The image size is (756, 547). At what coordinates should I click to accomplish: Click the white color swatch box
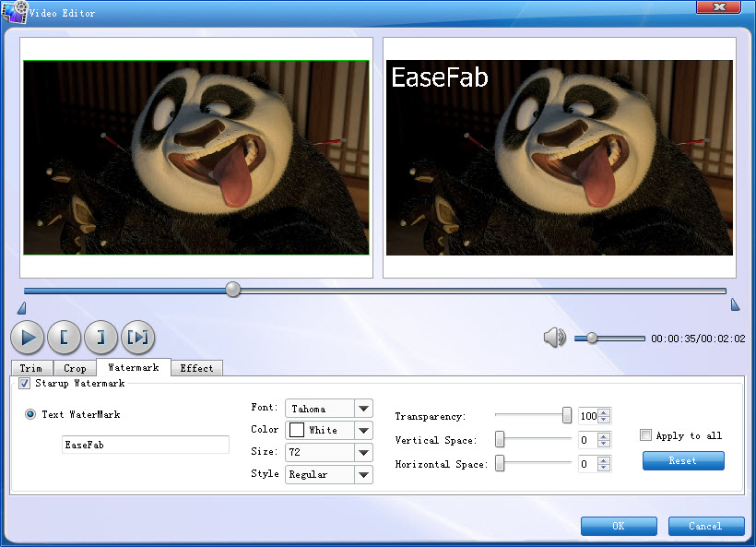(x=297, y=430)
